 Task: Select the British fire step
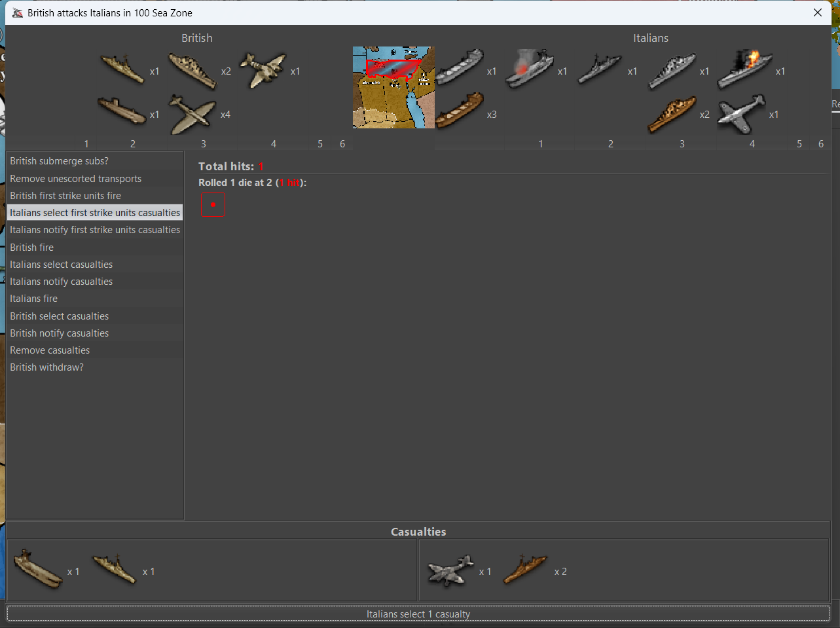[x=95, y=247]
